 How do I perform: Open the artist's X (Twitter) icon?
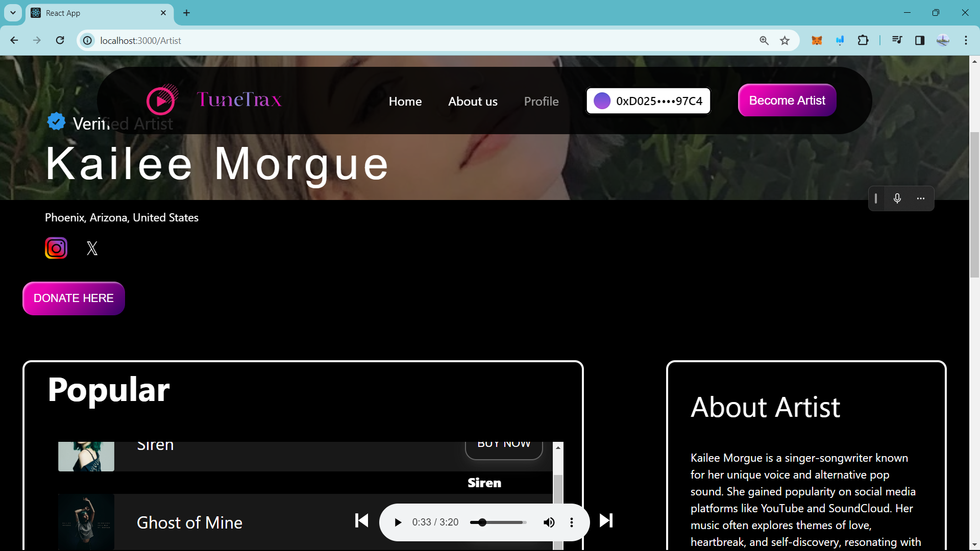click(x=92, y=248)
